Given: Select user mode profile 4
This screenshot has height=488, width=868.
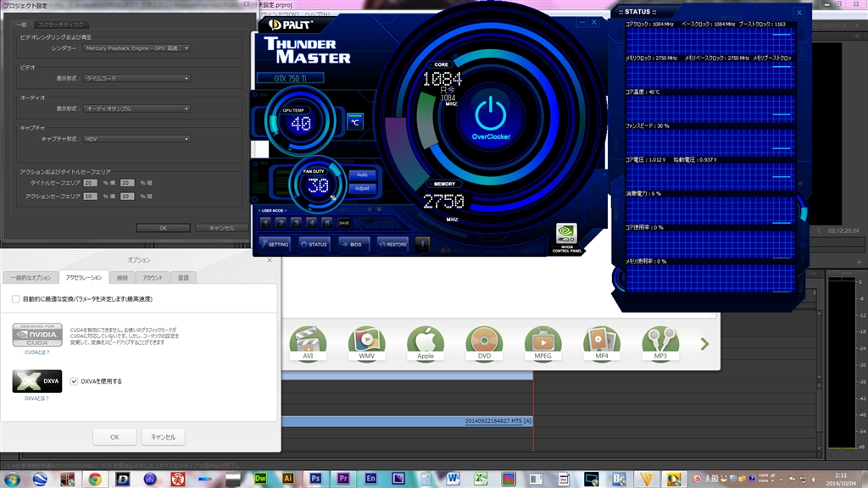Looking at the screenshot, I should (x=312, y=223).
